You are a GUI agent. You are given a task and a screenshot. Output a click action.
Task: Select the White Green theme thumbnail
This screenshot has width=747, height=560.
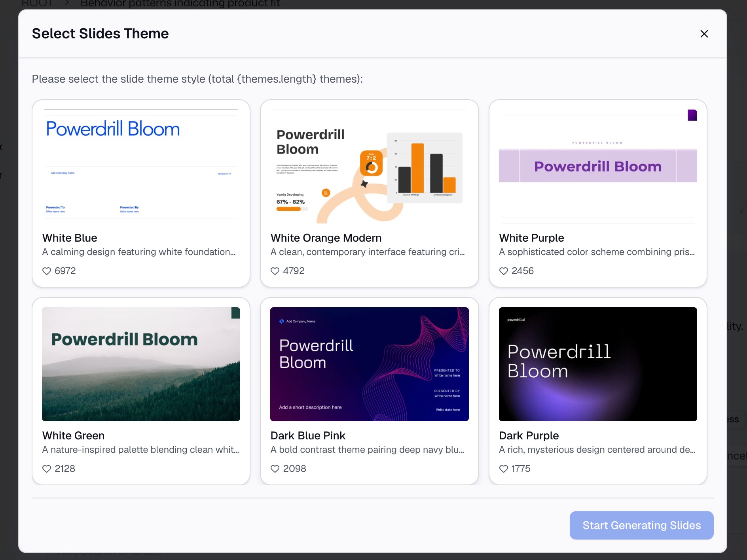141,364
